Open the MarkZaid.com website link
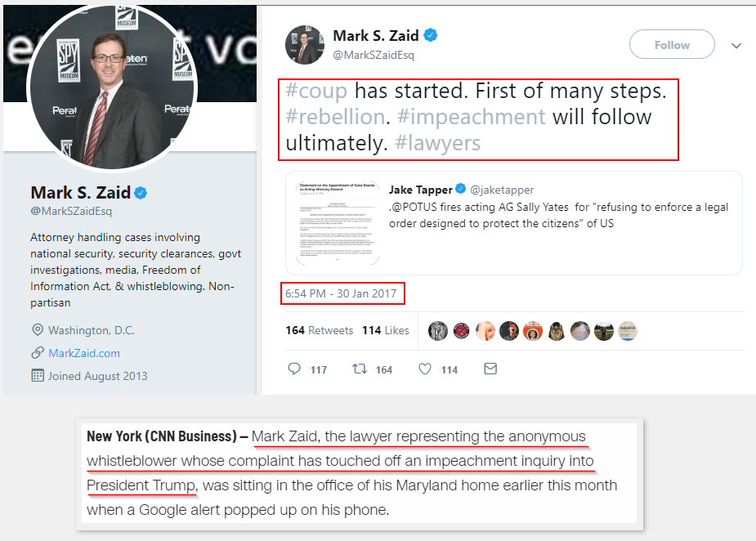 point(84,353)
